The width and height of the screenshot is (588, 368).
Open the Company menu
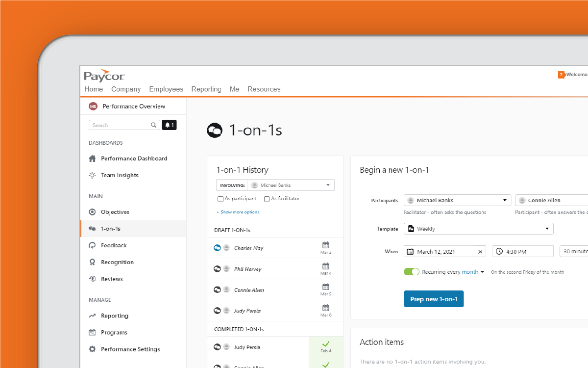pyautogui.click(x=126, y=89)
